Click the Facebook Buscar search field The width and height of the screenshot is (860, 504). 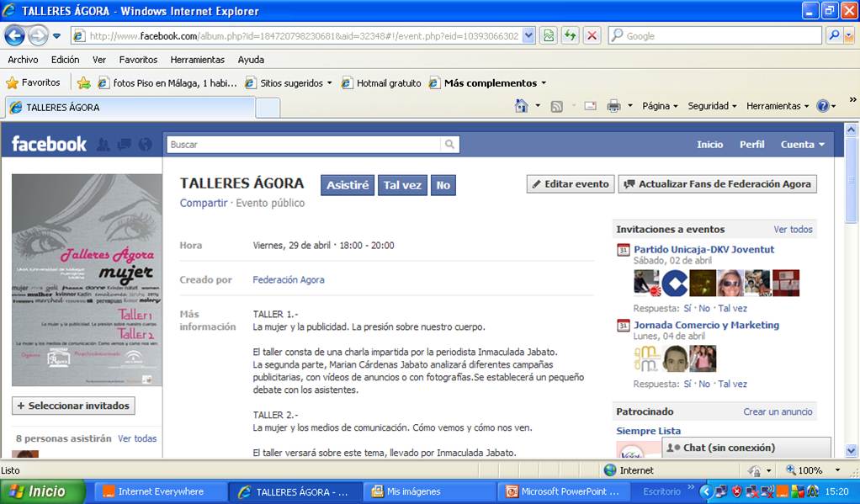click(303, 145)
